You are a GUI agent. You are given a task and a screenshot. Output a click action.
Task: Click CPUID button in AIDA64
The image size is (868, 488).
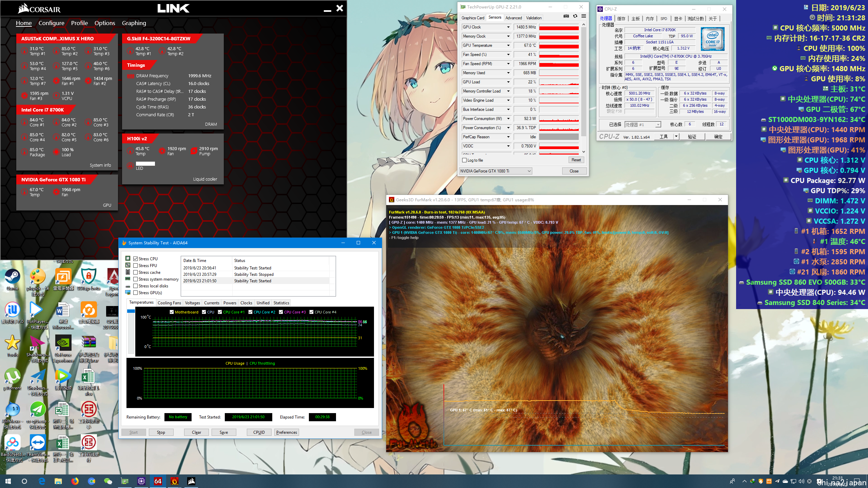coord(259,432)
